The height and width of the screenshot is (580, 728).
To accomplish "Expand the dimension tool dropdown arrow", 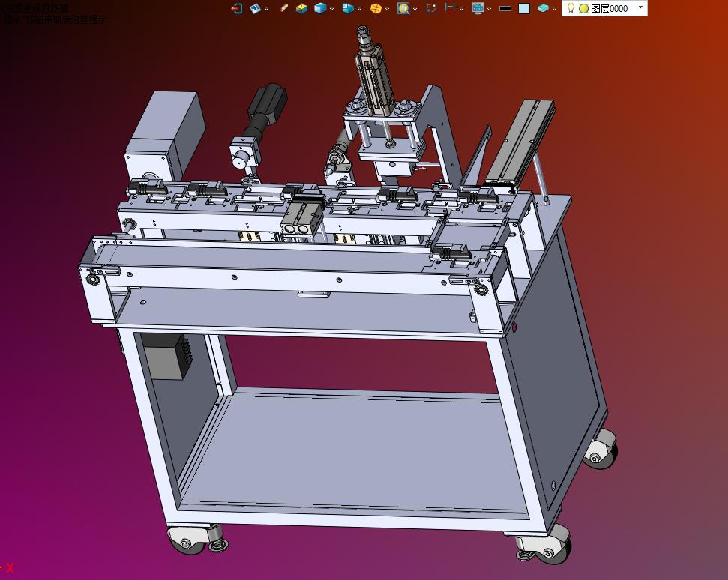I will [x=461, y=9].
